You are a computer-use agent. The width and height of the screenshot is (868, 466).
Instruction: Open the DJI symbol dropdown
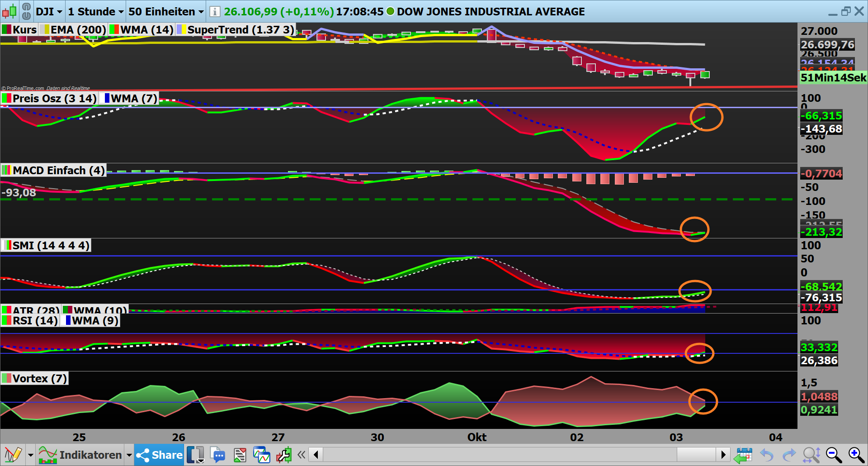coord(48,11)
